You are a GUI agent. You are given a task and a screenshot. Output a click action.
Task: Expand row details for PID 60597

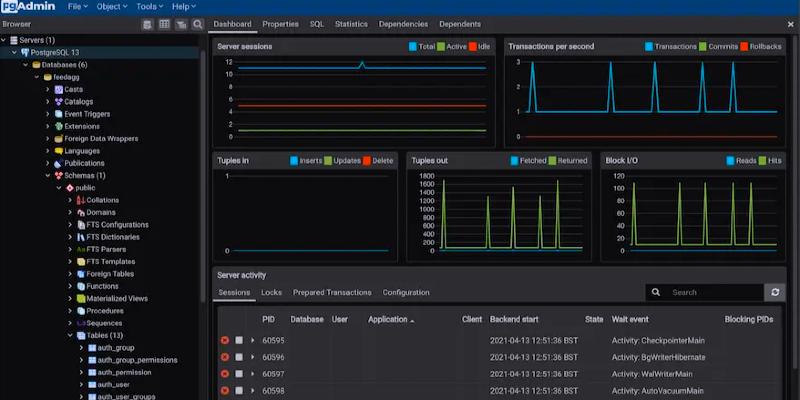253,374
